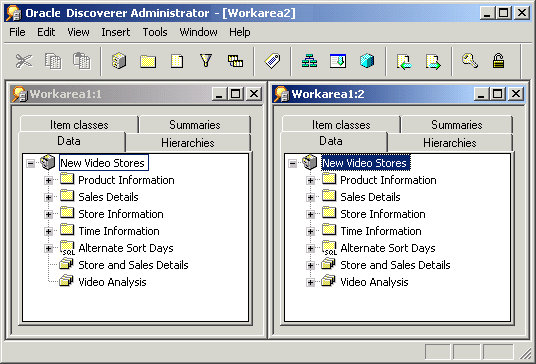The height and width of the screenshot is (364, 536).
Task: Click Video Analysis complex folder icon in Workarea1:1
Action: (x=66, y=281)
